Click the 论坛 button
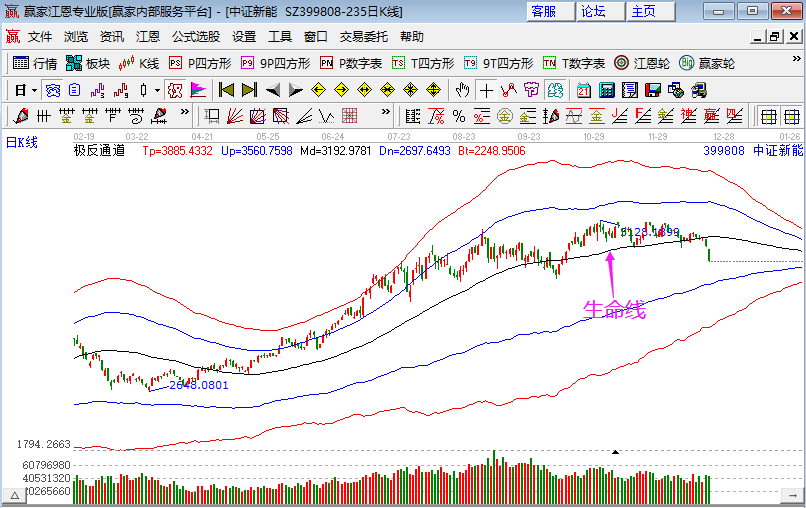 pos(600,11)
